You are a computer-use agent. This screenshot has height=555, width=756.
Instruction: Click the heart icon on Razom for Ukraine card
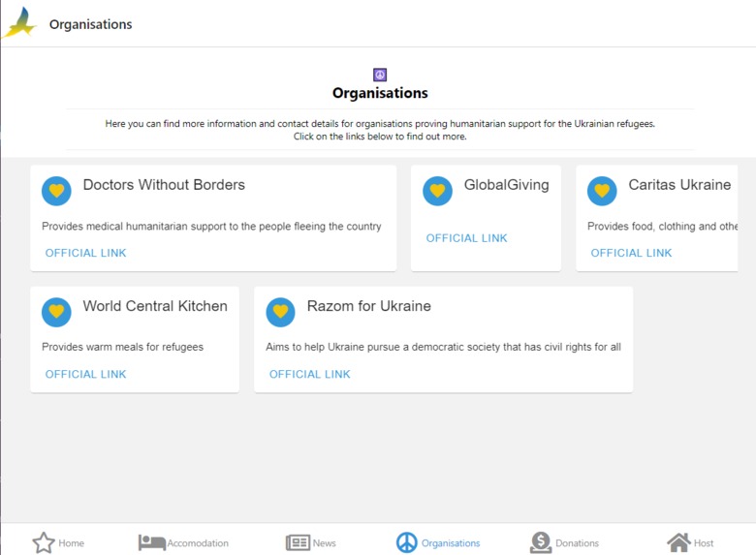point(280,312)
